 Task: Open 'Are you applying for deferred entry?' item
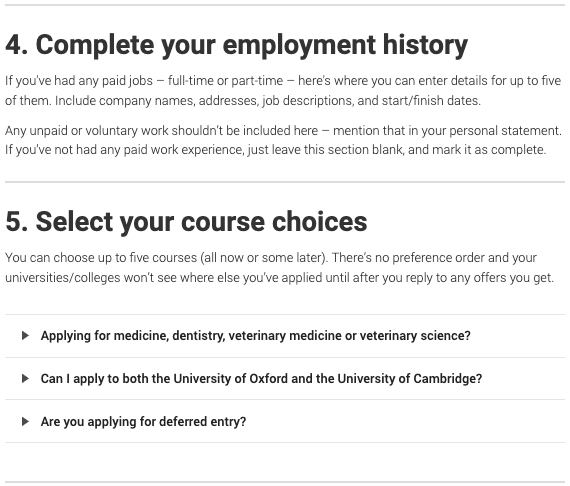[x=285, y=421]
